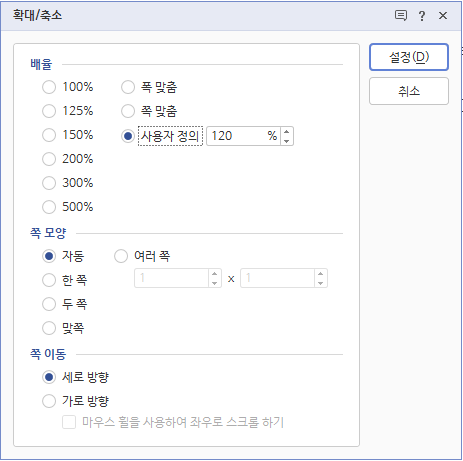Viewport: 463px width, 461px height.
Task: Open the dialog description comment icon
Action: 401,15
